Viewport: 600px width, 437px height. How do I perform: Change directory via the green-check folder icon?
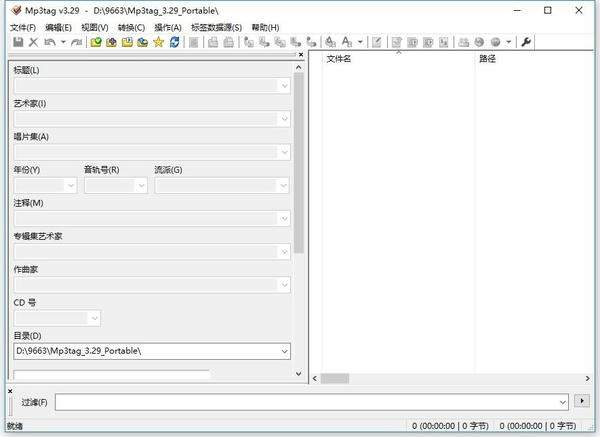(x=96, y=42)
